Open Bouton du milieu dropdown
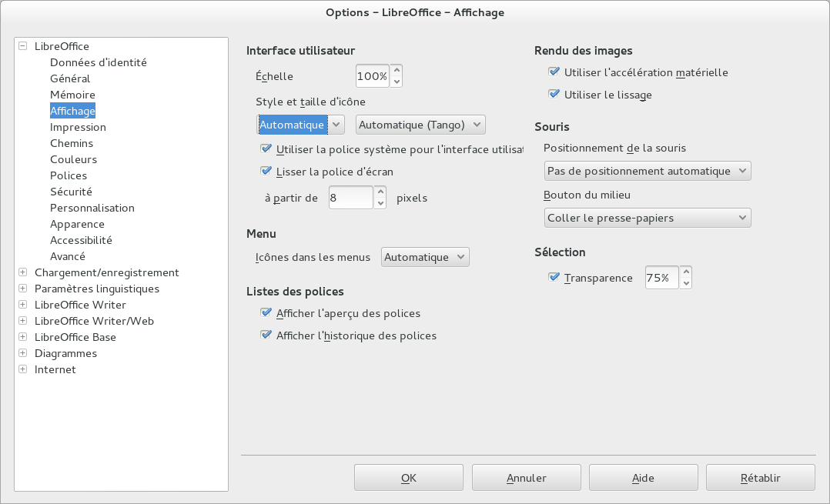 point(648,218)
